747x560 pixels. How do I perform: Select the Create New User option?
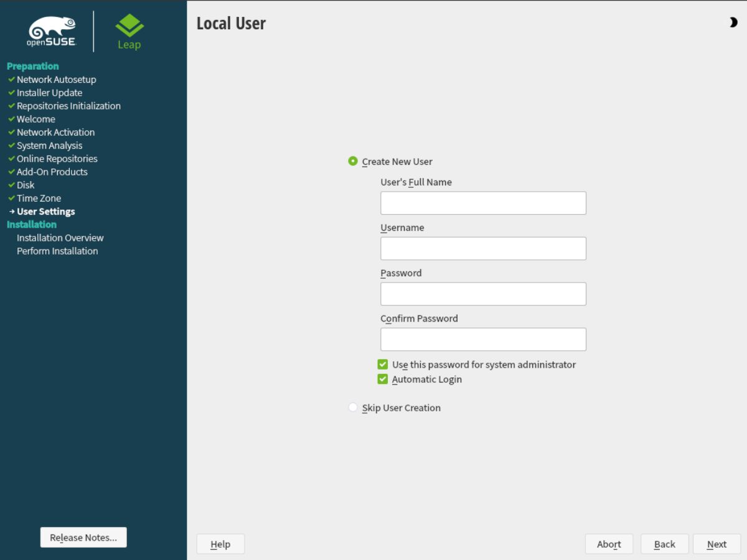(353, 161)
